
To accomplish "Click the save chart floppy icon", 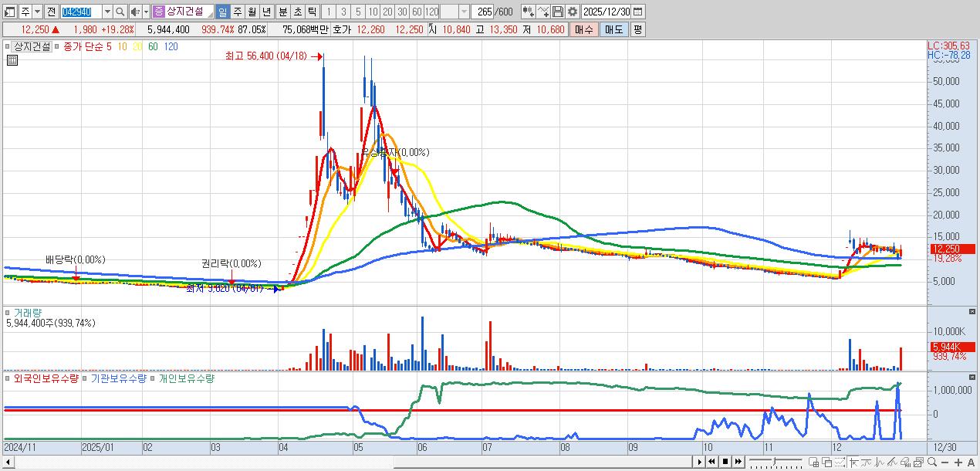I will tap(557, 12).
